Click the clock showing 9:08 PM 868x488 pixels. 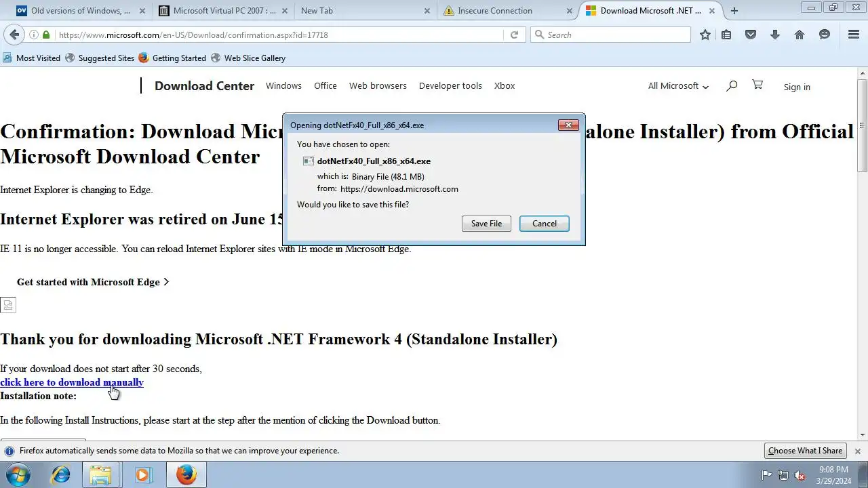(833, 470)
